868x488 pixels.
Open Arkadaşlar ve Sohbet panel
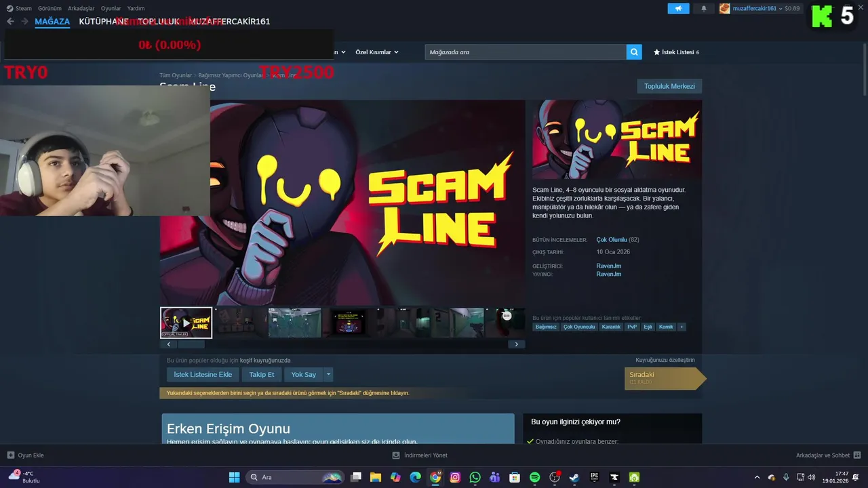tap(828, 455)
